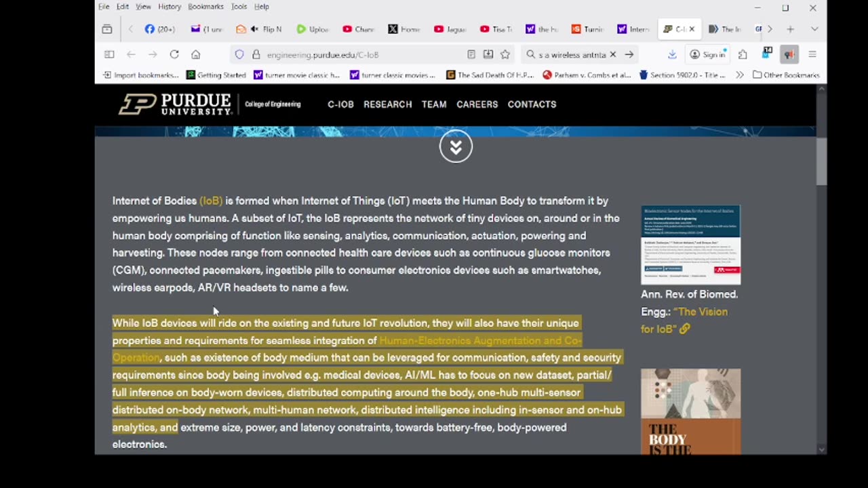This screenshot has width=868, height=488.
Task: Open the Getting Started bookmark
Action: [216, 75]
